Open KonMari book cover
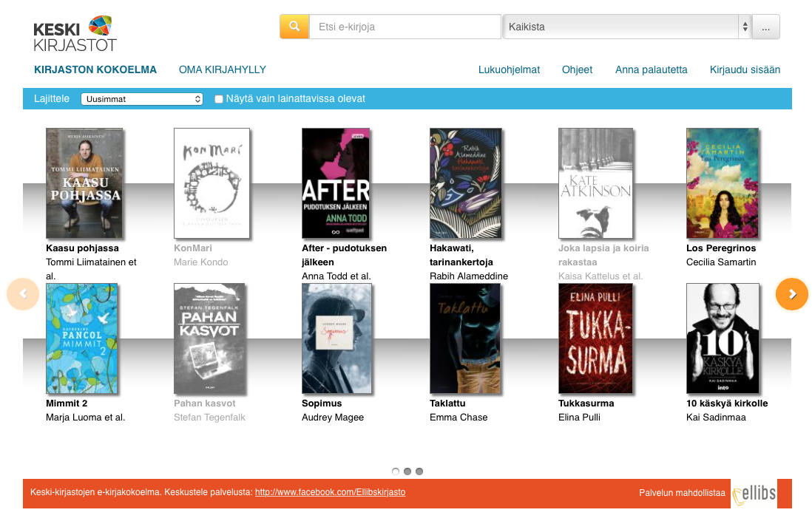The width and height of the screenshot is (812, 521). pos(212,183)
